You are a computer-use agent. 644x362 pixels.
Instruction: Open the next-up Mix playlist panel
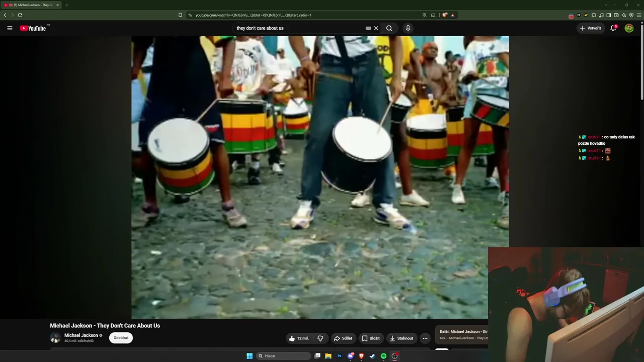(x=461, y=334)
